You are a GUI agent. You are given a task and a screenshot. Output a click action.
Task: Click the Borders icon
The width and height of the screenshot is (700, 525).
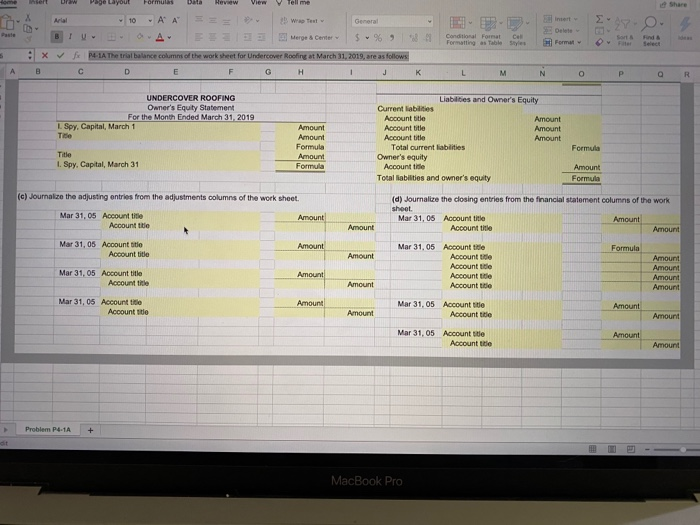(112, 37)
